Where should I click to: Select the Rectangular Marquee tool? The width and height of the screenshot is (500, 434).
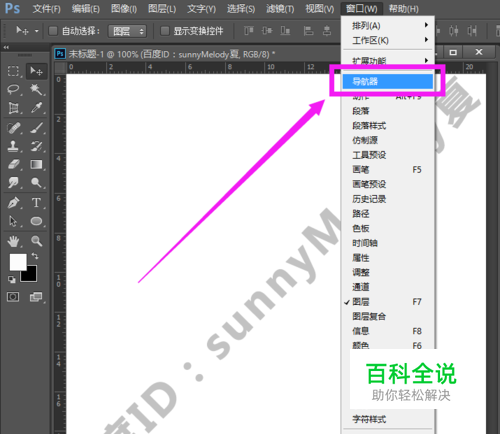tap(13, 71)
